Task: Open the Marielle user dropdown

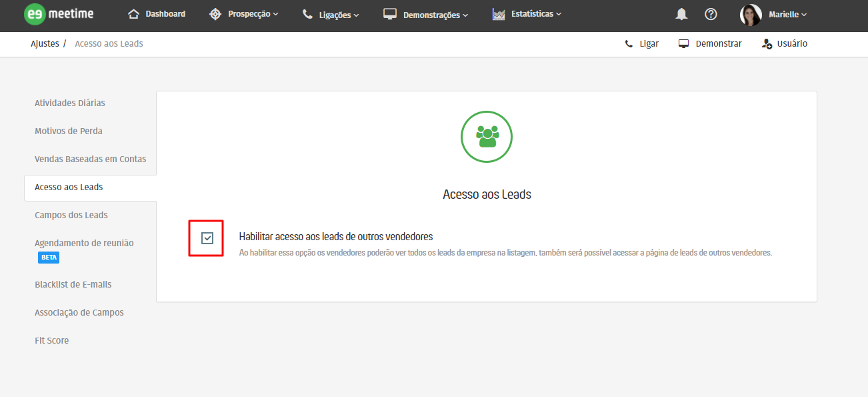Action: [787, 15]
